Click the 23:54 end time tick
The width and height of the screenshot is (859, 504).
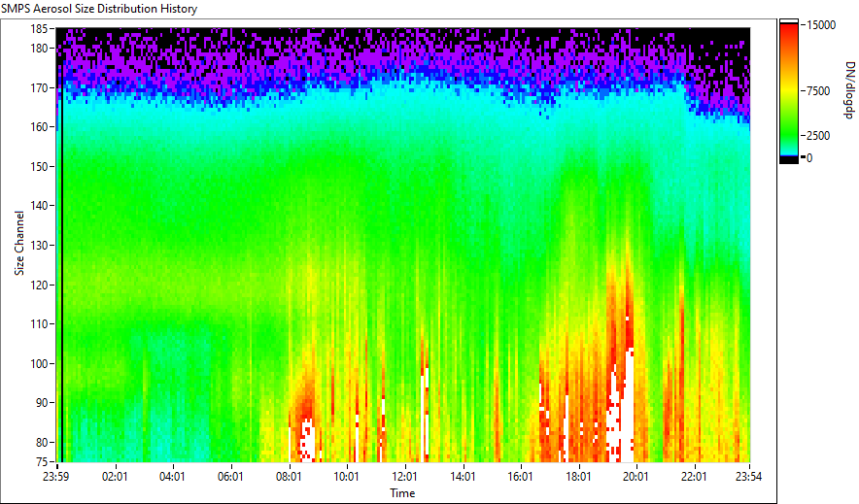coord(749,477)
